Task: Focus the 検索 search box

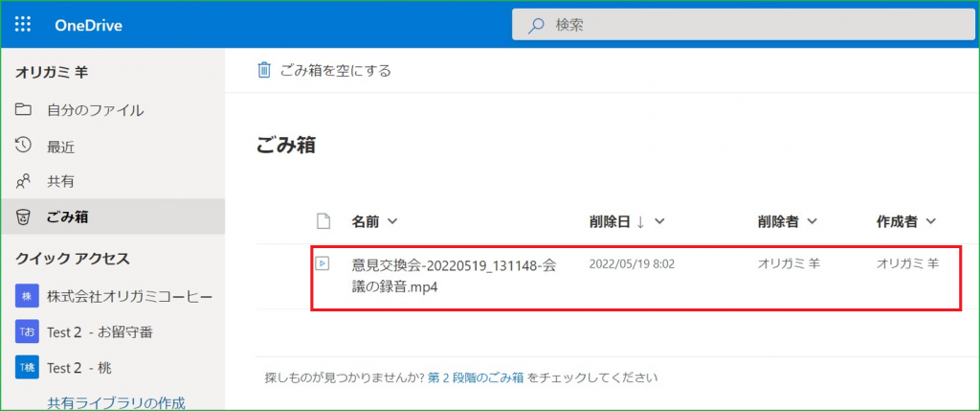Action: [x=743, y=25]
